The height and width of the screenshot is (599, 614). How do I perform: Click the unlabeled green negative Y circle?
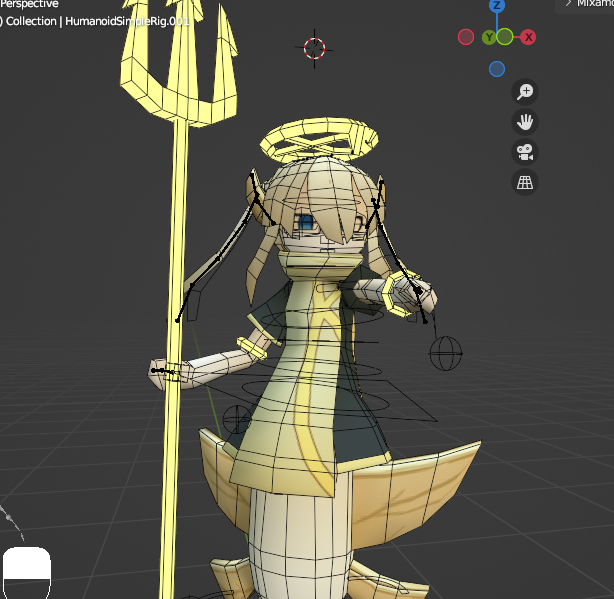click(x=505, y=37)
